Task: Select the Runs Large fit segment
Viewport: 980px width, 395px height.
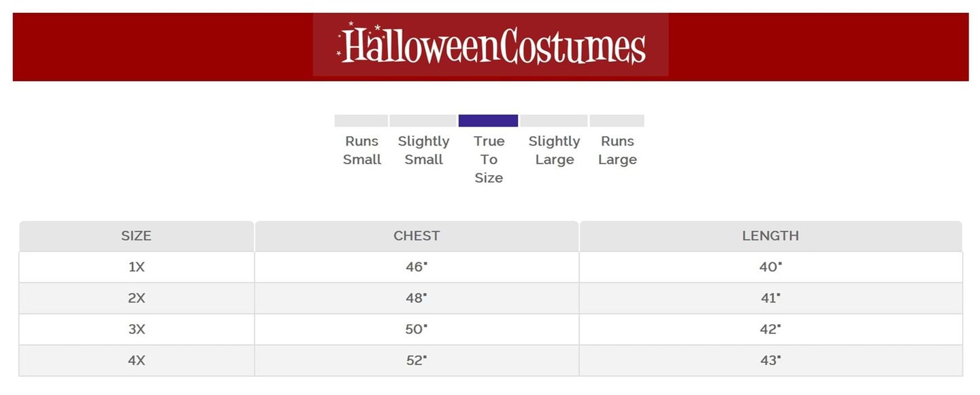Action: pyautogui.click(x=617, y=121)
